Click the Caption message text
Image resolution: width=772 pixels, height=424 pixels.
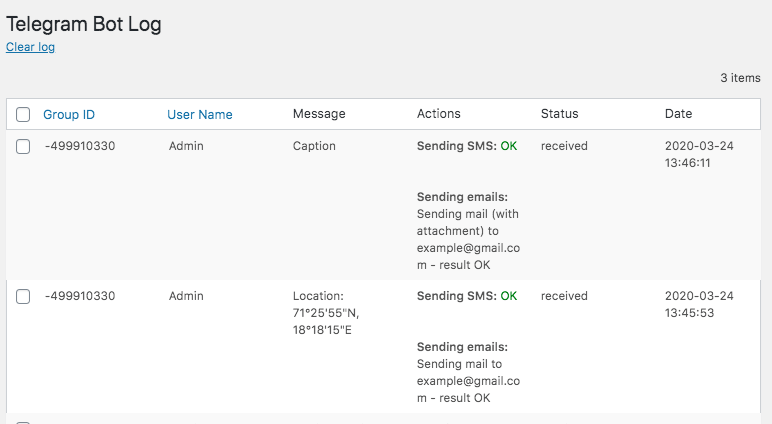click(x=314, y=146)
